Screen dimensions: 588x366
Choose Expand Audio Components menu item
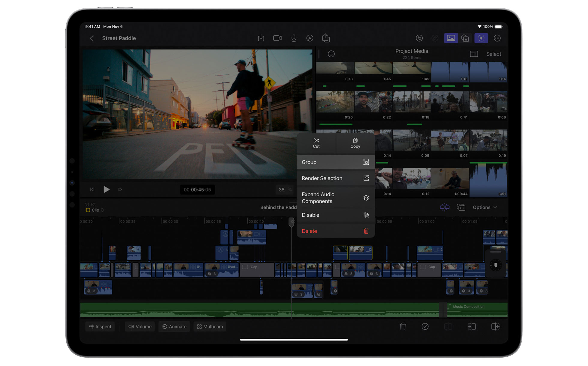(x=336, y=198)
